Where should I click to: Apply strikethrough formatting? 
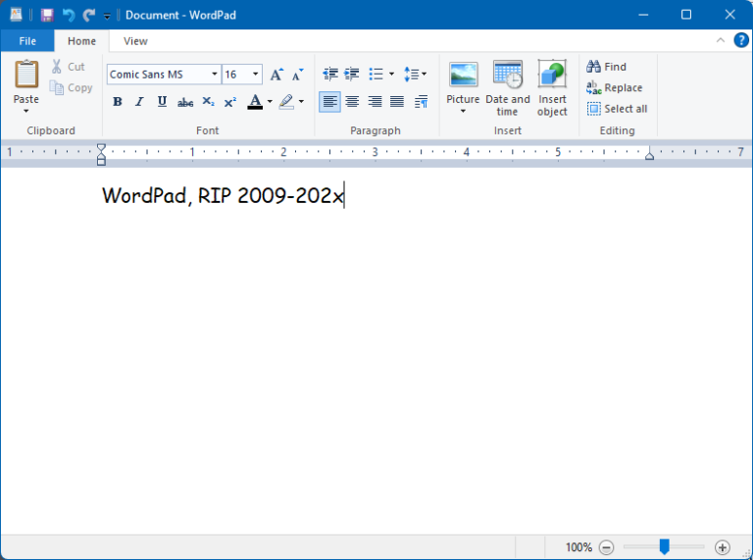click(185, 102)
